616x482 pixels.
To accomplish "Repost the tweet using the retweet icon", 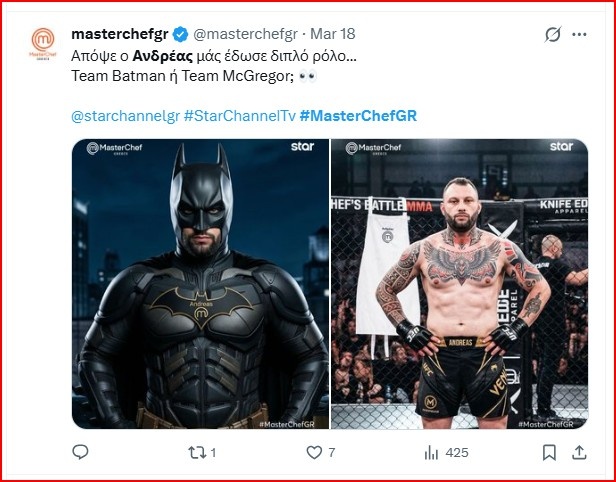I will [x=197, y=453].
